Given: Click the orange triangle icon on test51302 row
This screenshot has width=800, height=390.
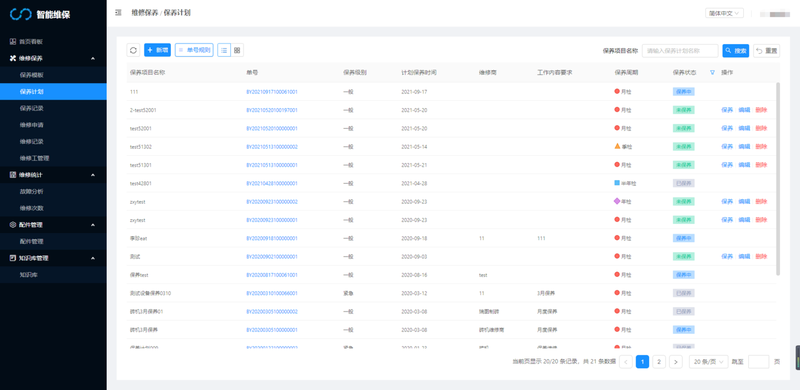Looking at the screenshot, I should 617,146.
